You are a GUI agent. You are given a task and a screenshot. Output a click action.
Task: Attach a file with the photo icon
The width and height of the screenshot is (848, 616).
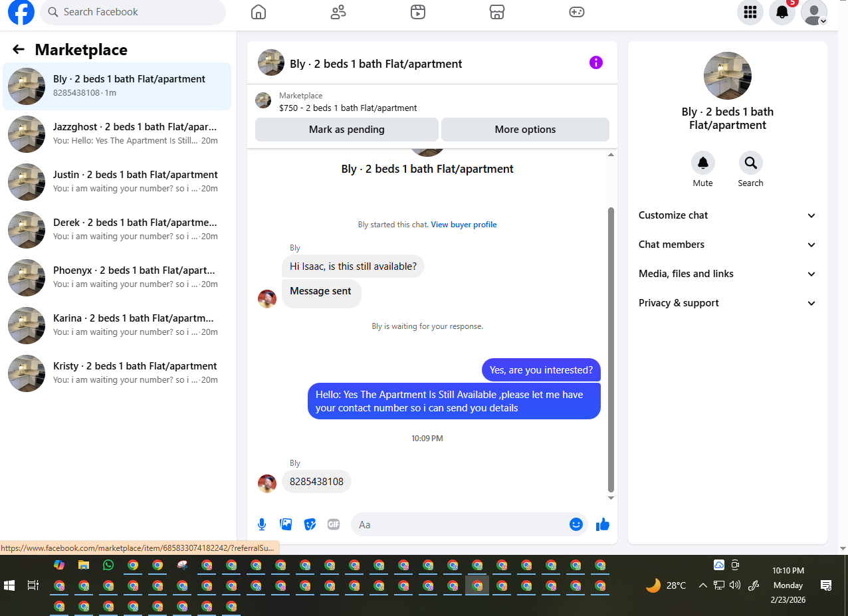click(x=286, y=524)
